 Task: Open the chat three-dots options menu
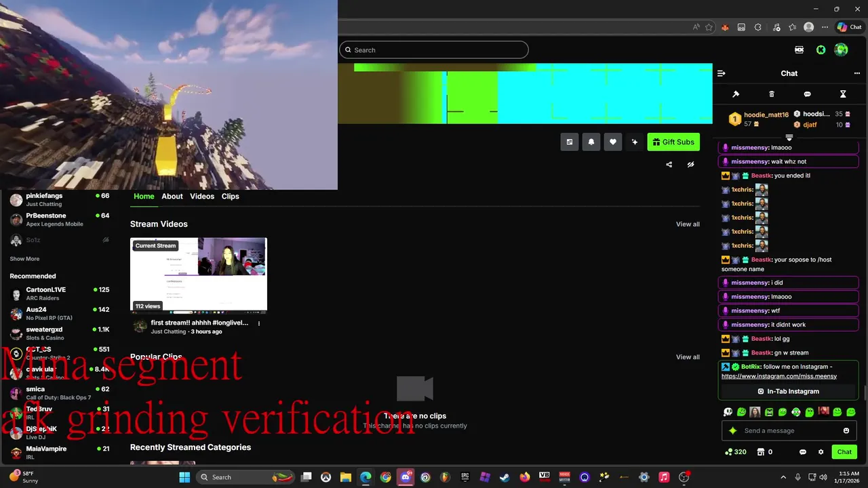click(x=857, y=73)
